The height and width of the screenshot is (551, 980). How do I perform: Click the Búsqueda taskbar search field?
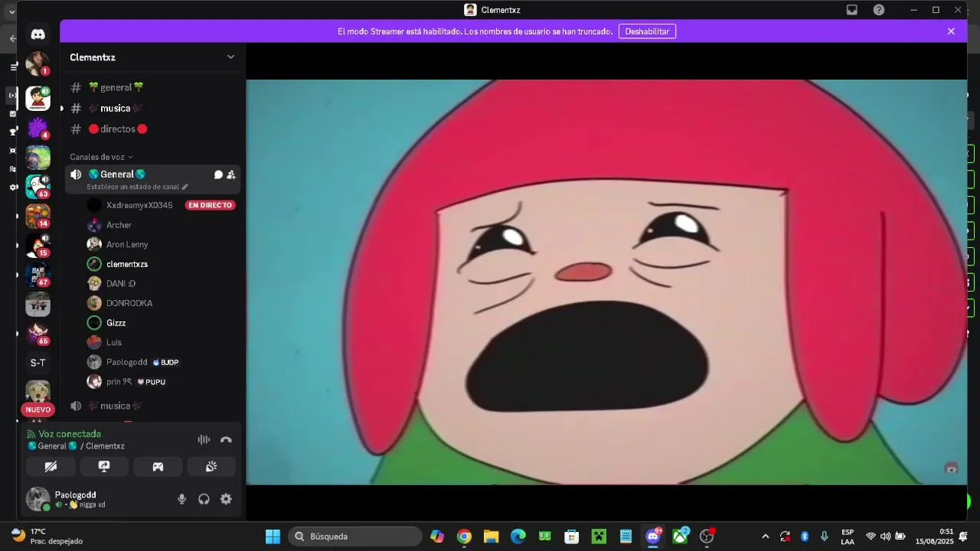(355, 536)
